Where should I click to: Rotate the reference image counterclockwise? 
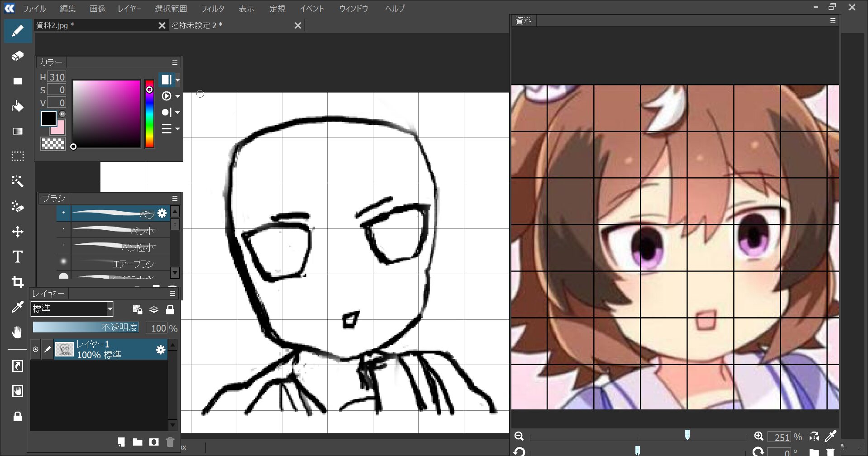pyautogui.click(x=520, y=451)
